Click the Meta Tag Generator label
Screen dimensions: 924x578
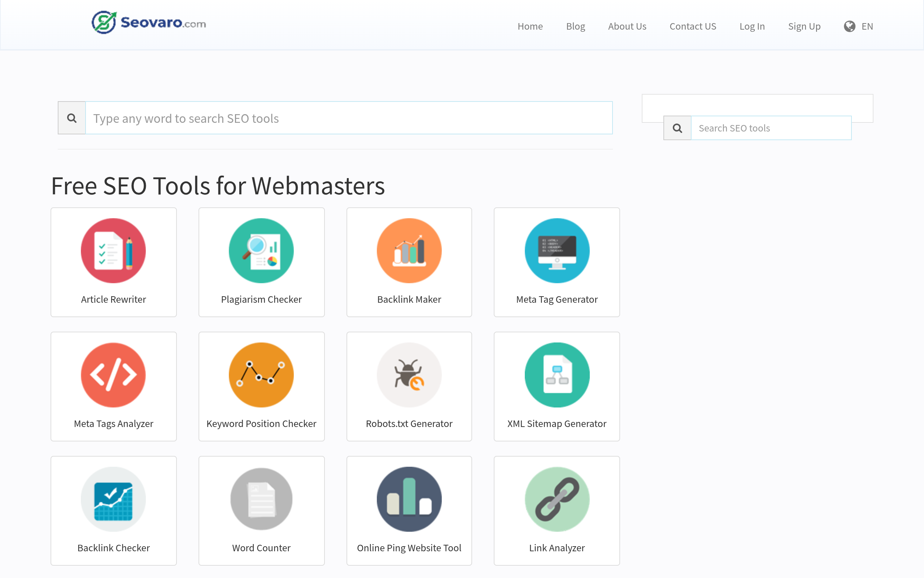(557, 299)
